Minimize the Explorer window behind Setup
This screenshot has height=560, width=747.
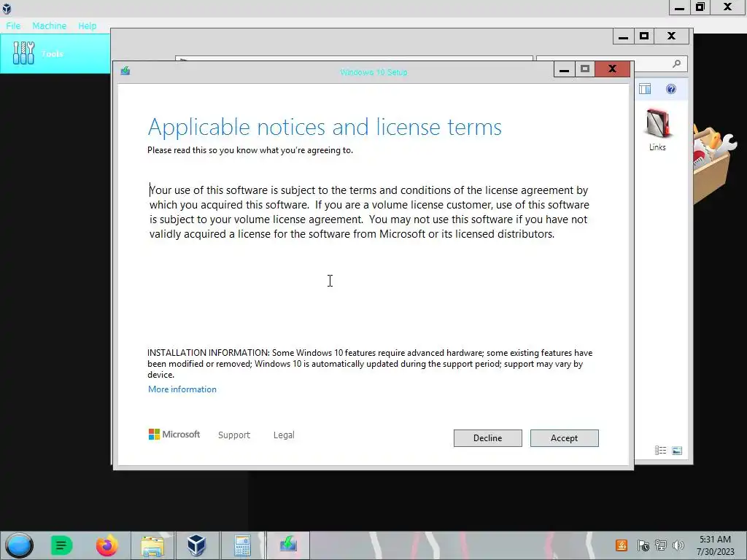[x=623, y=36]
